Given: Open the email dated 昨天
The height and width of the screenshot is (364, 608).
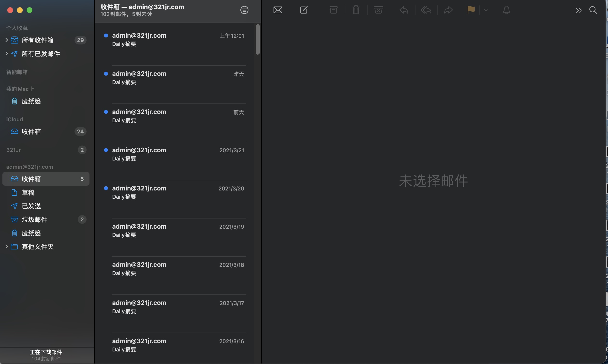Looking at the screenshot, I should 175,85.
